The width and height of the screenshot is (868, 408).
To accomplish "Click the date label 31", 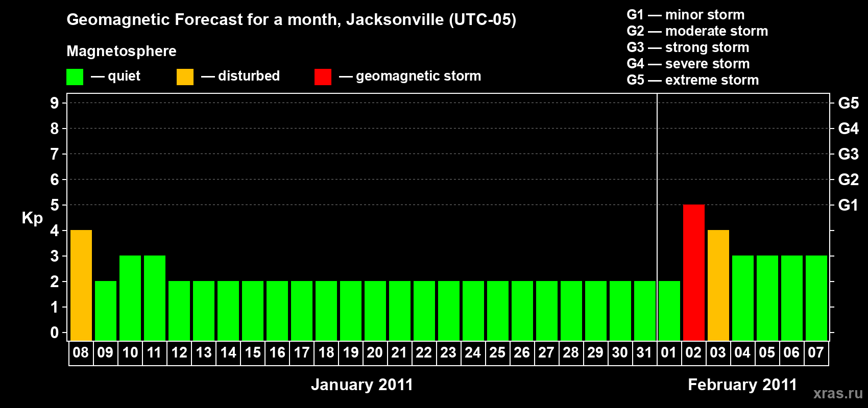I will pos(644,352).
